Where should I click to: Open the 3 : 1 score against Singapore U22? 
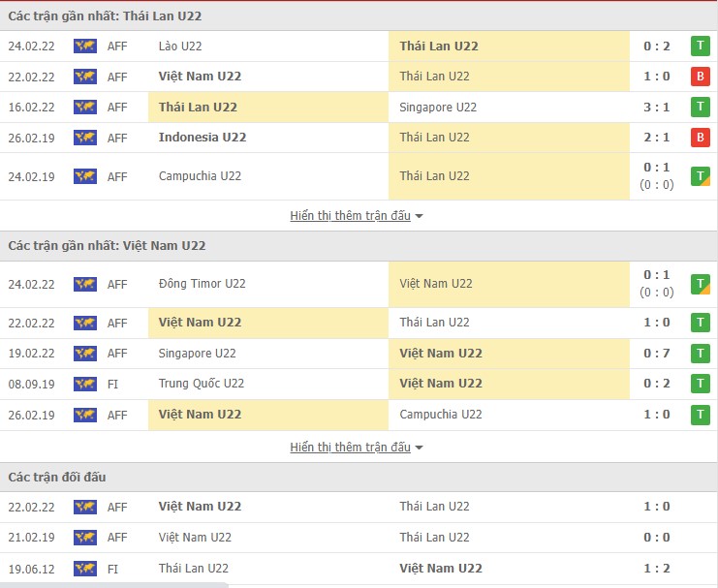pos(658,108)
